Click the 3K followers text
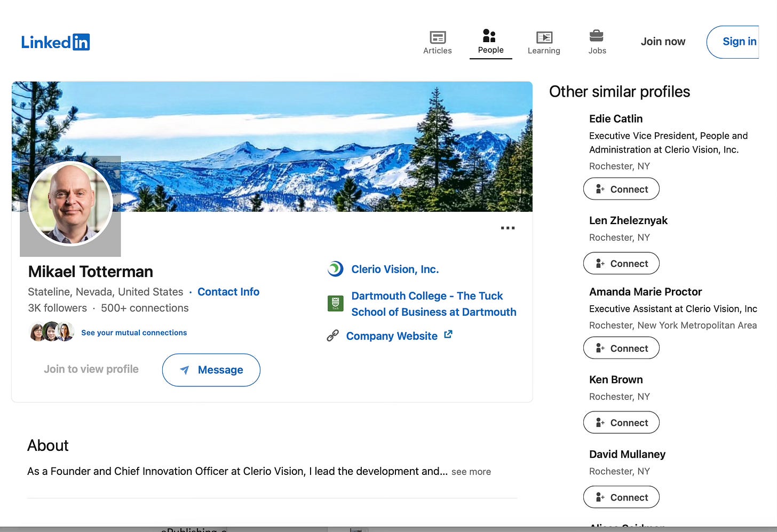Screen dimensions: 777x532 (x=57, y=308)
